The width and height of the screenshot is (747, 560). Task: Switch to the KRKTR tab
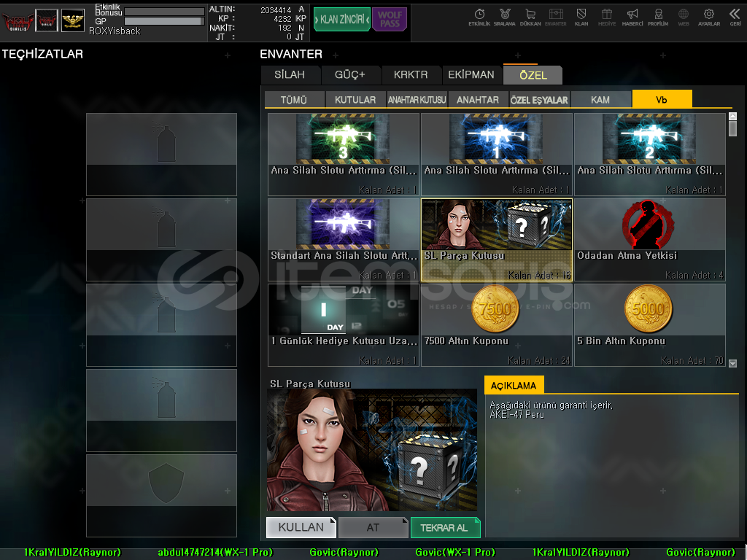click(411, 75)
